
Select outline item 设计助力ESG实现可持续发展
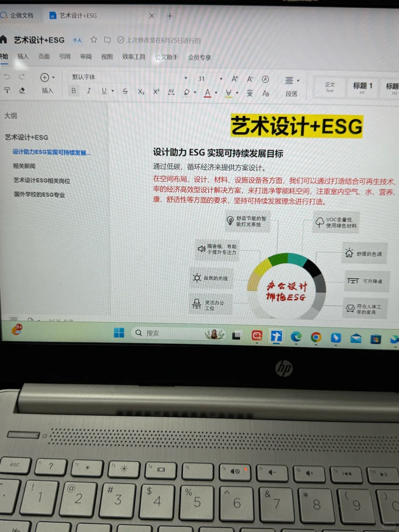52,152
